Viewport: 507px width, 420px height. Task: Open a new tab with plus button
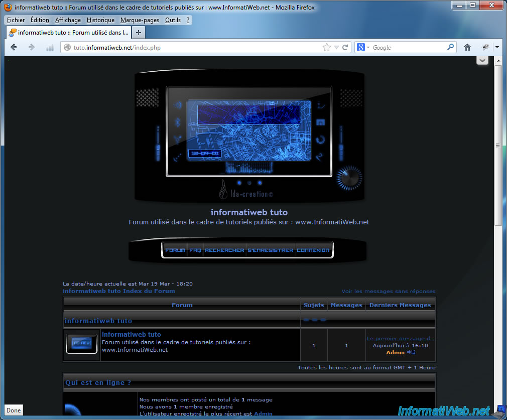point(139,32)
